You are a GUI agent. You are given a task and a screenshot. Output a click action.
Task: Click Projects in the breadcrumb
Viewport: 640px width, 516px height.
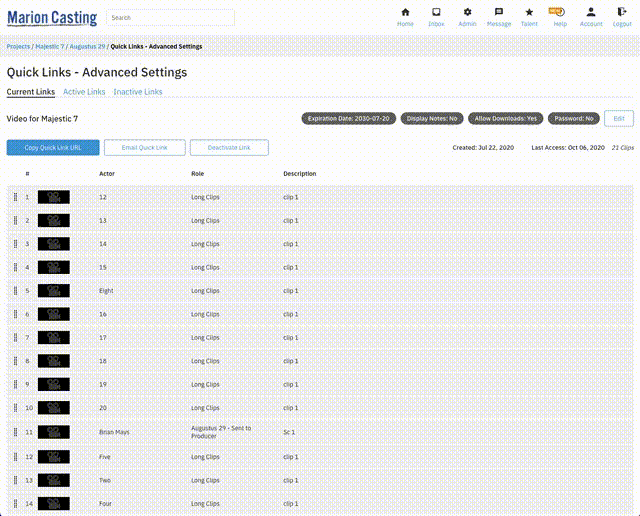click(18, 47)
